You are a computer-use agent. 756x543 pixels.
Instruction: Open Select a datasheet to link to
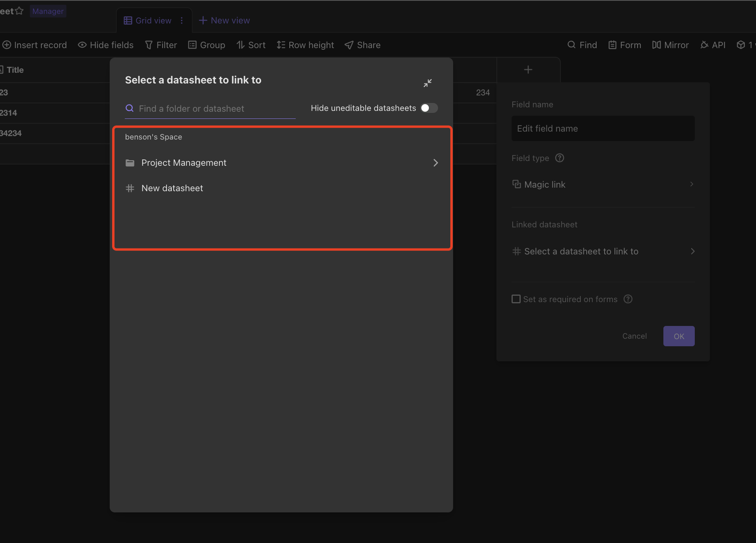click(603, 251)
